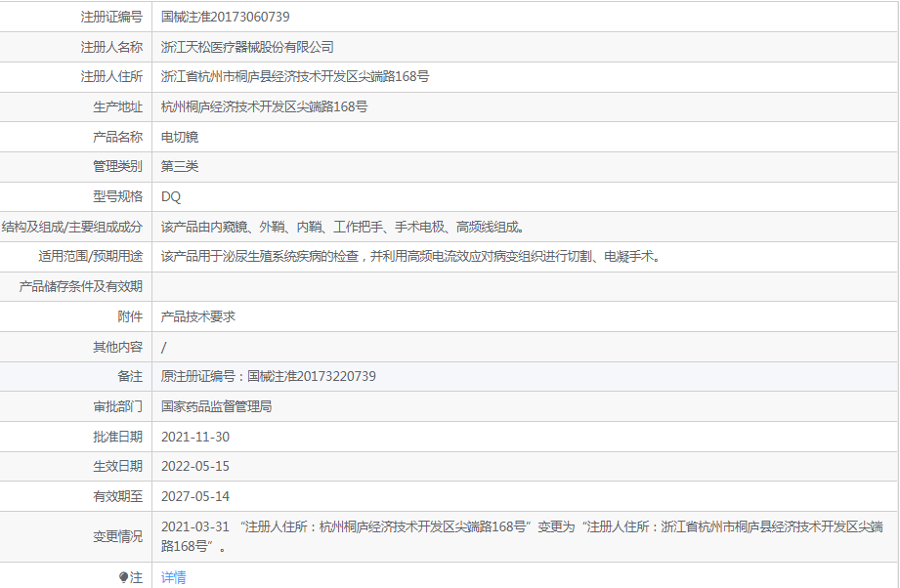Select the model value DQ
900x588 pixels.
171,196
